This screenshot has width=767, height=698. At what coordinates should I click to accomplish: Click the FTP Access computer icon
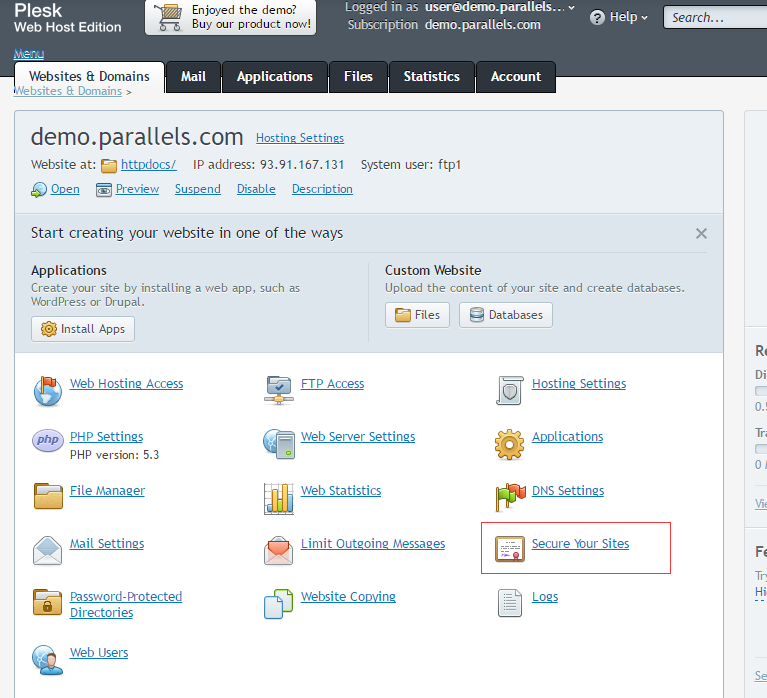pos(279,390)
